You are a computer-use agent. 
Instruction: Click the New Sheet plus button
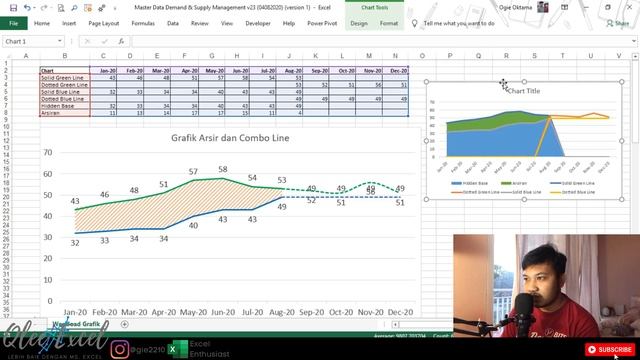coord(124,324)
